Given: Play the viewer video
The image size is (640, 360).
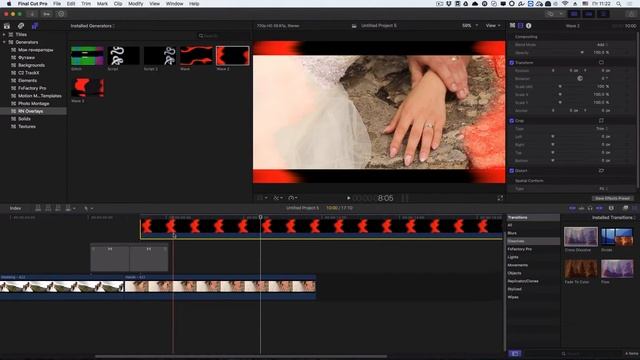Looking at the screenshot, I should pos(348,198).
